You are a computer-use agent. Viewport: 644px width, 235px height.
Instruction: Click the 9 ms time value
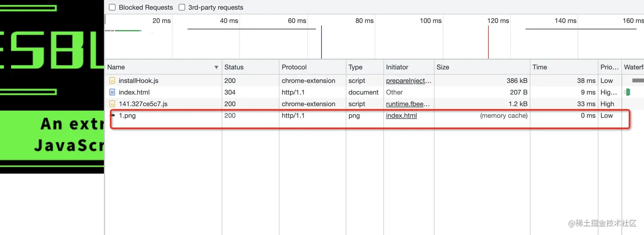tap(588, 92)
